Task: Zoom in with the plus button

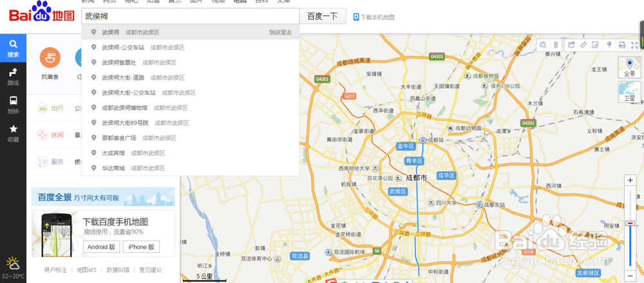Action: click(630, 180)
